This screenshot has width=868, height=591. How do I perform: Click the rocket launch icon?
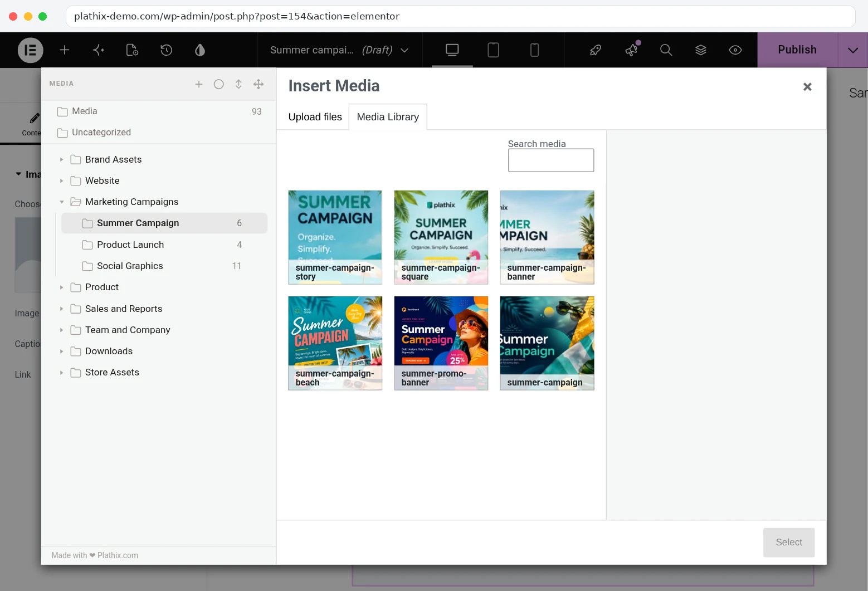point(596,50)
